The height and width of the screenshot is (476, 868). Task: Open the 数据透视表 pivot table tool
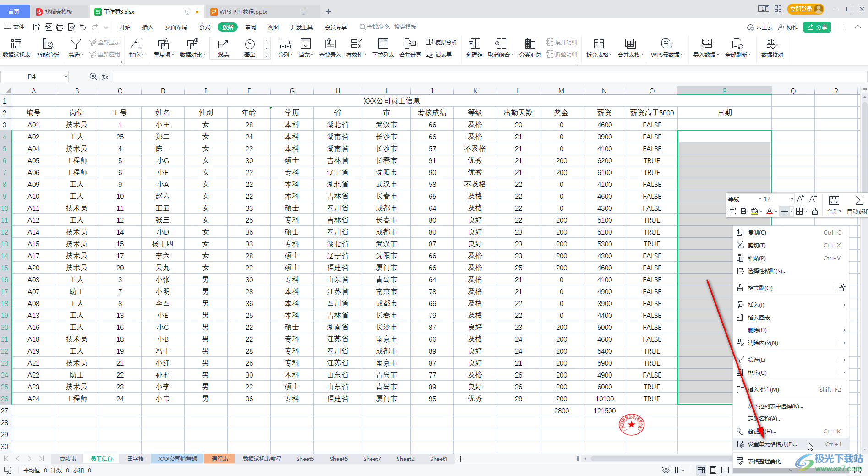point(16,48)
